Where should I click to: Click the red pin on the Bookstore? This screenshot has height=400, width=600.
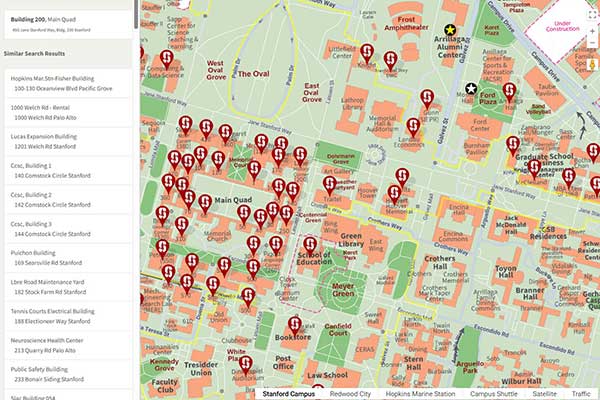tap(293, 324)
